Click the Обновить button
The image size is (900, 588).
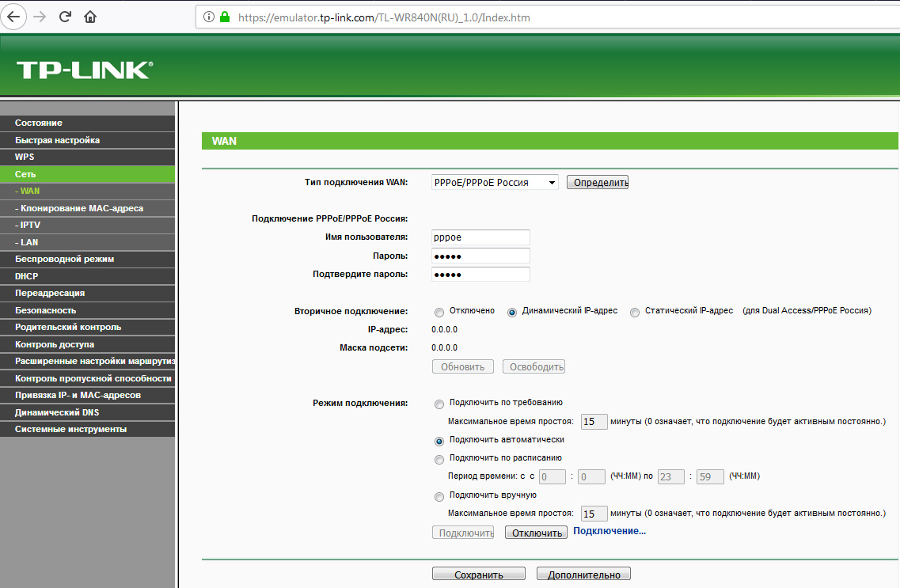point(462,366)
